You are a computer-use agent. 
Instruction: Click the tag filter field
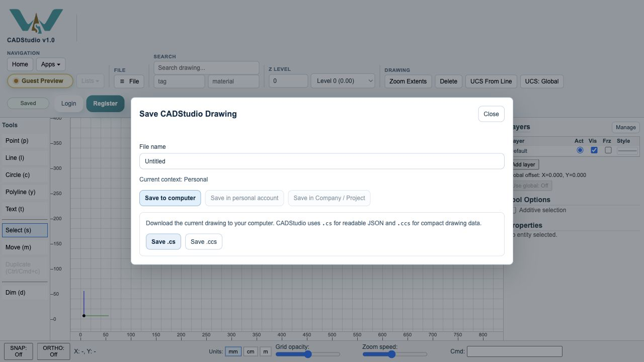(x=179, y=81)
